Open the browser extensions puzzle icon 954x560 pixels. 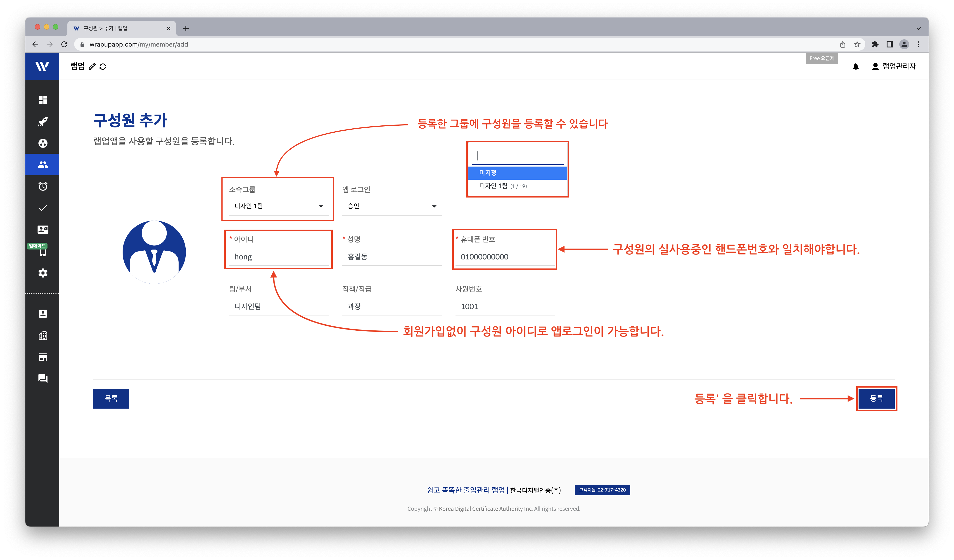coord(875,44)
